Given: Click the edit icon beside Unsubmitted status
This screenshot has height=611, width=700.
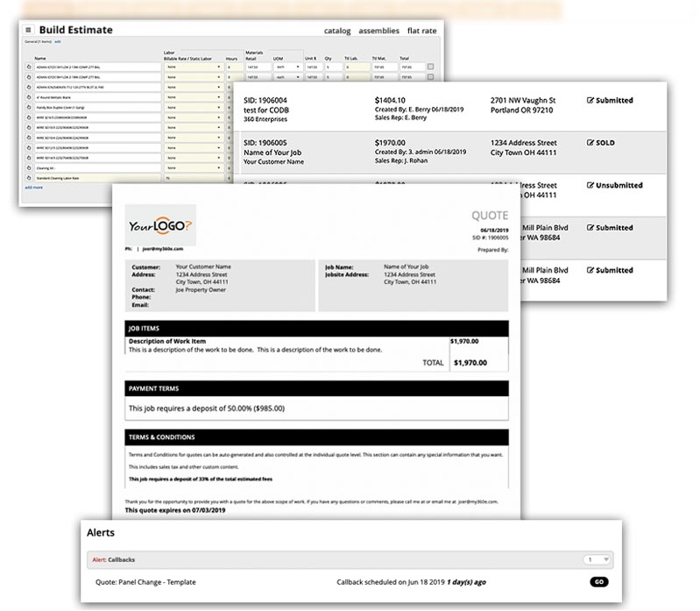Looking at the screenshot, I should pyautogui.click(x=590, y=186).
